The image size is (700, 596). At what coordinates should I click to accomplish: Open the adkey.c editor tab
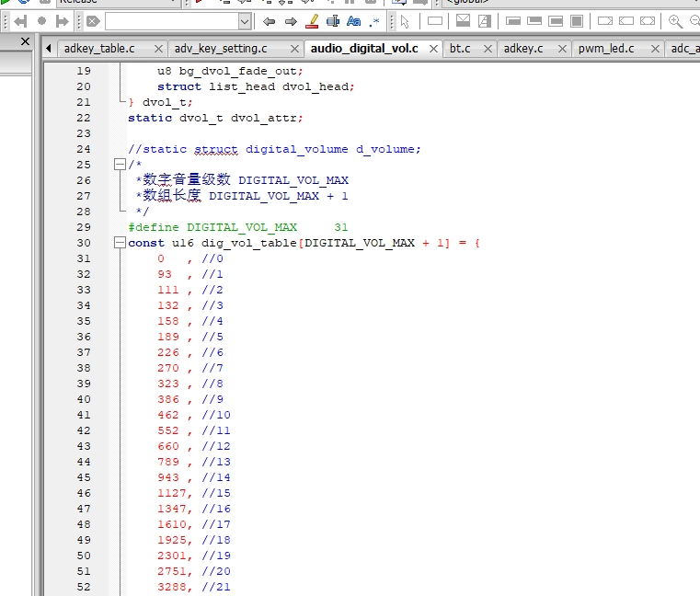click(x=523, y=49)
